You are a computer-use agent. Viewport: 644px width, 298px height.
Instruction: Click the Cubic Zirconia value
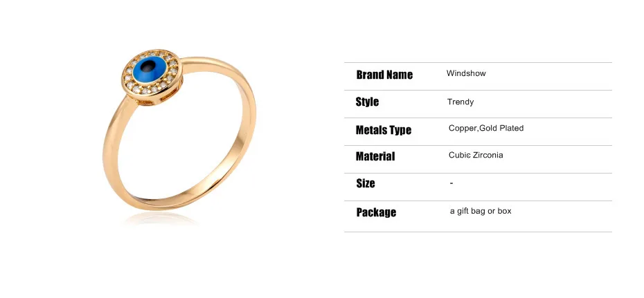476,156
